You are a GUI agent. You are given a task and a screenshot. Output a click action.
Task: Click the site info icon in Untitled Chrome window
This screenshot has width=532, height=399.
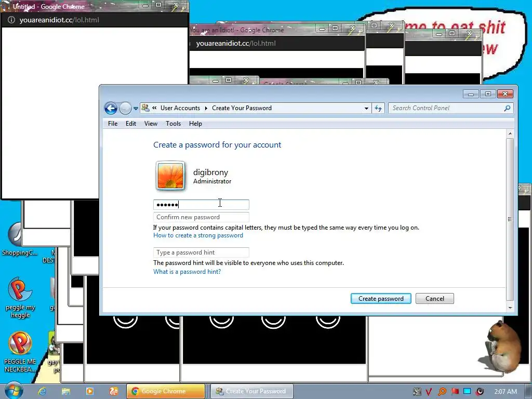[11, 20]
